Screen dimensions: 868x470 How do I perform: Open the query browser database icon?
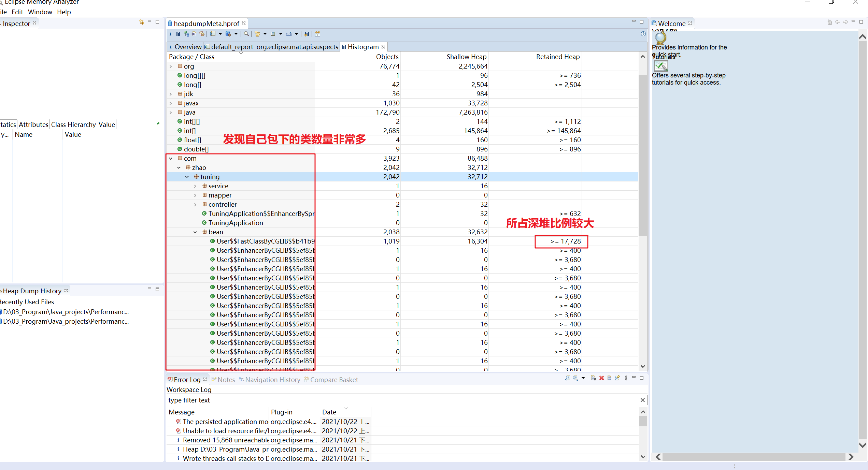[x=228, y=34]
